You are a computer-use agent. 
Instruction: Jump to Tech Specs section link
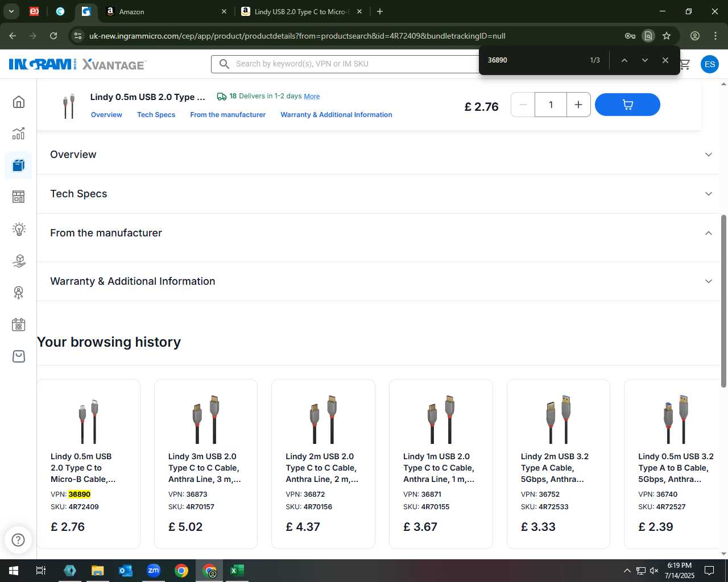156,115
